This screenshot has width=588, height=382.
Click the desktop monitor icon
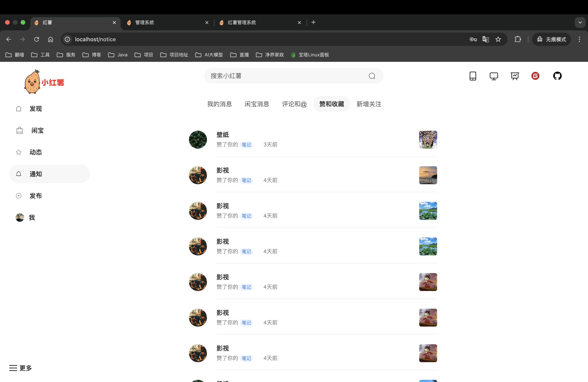(494, 76)
